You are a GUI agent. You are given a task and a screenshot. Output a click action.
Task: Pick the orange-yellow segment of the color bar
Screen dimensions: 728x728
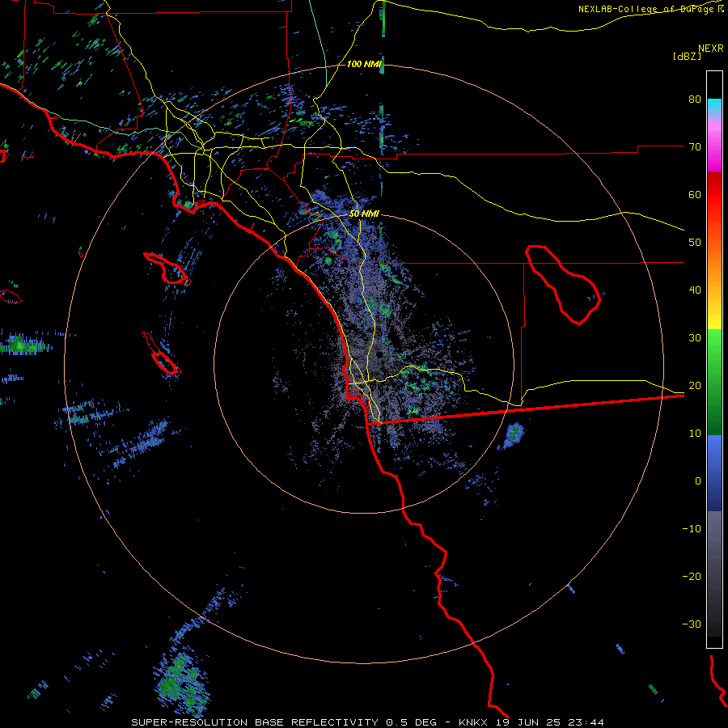[x=714, y=288]
